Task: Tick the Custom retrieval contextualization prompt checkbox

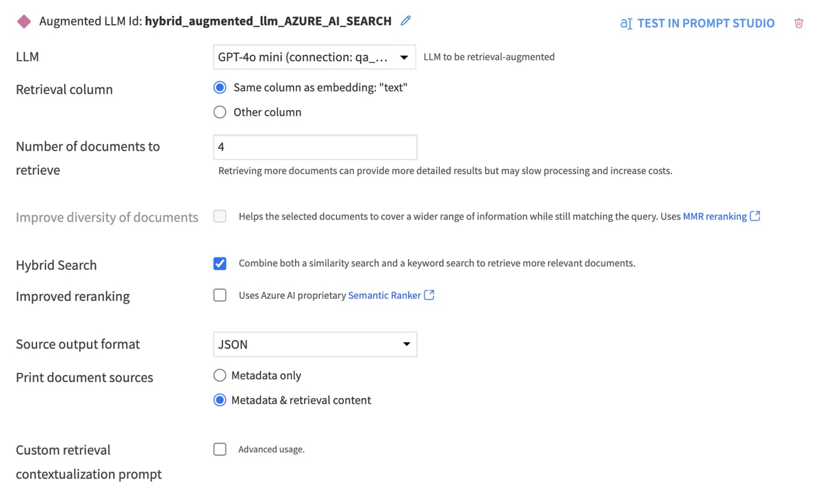Action: pyautogui.click(x=220, y=450)
